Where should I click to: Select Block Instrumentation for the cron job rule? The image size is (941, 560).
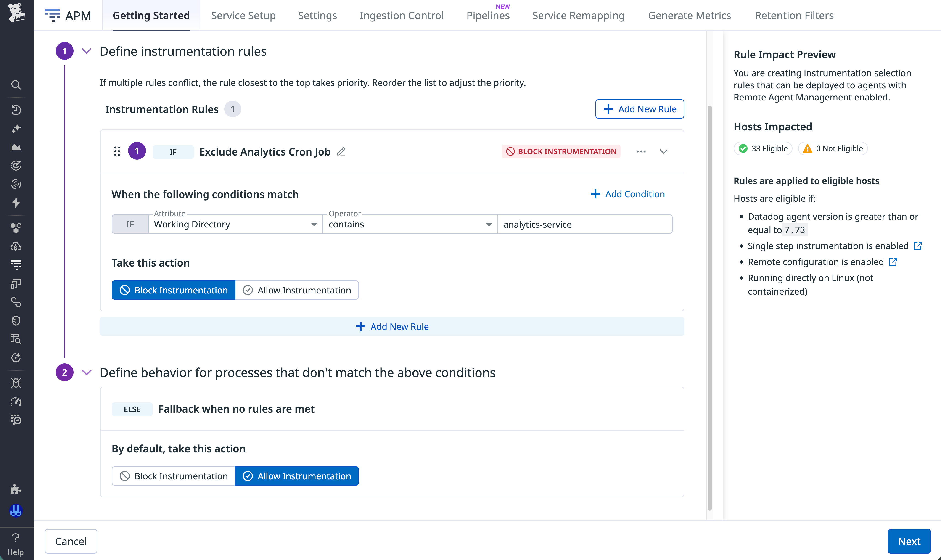pos(173,290)
